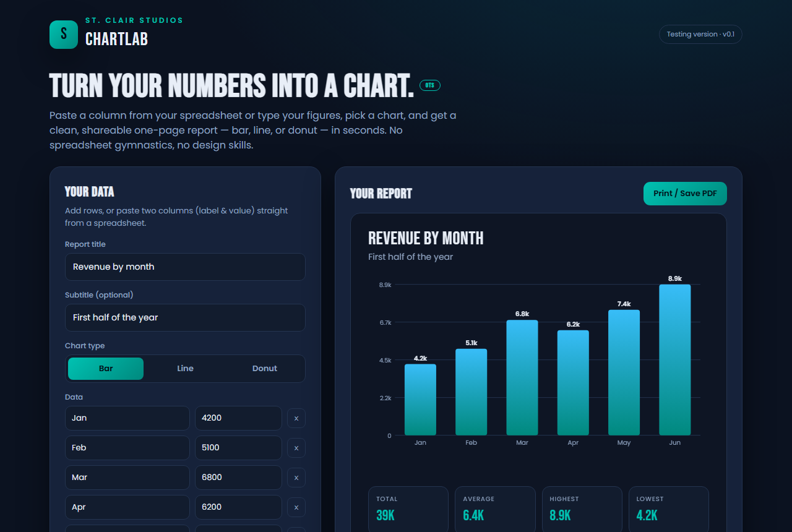Click the LOWEST 4.2K stat card

point(668,509)
